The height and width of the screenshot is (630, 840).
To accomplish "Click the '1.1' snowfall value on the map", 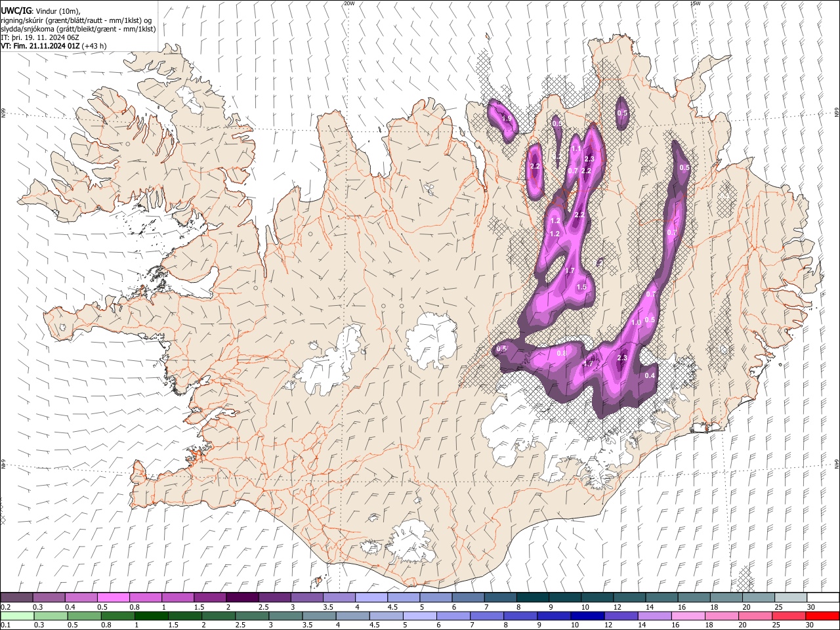I will [x=576, y=149].
